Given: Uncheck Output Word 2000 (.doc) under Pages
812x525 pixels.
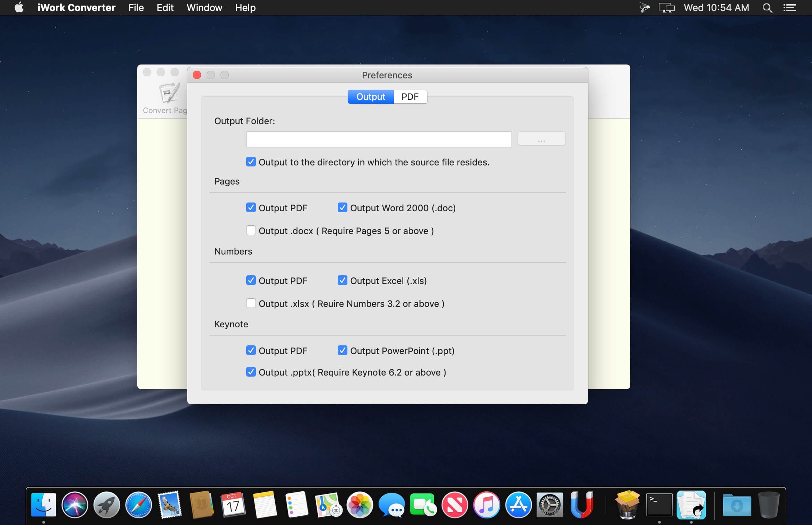Looking at the screenshot, I should coord(343,207).
